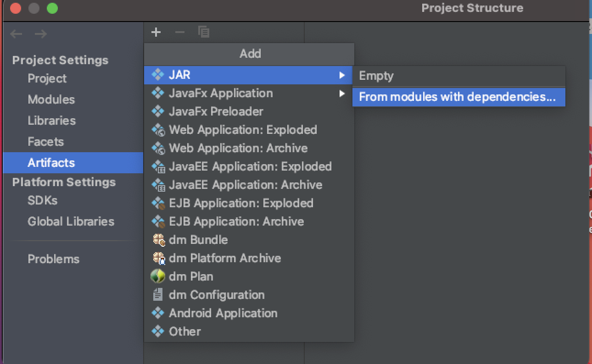This screenshot has width=592, height=364.
Task: Click the dm Plan globe icon
Action: (x=158, y=276)
